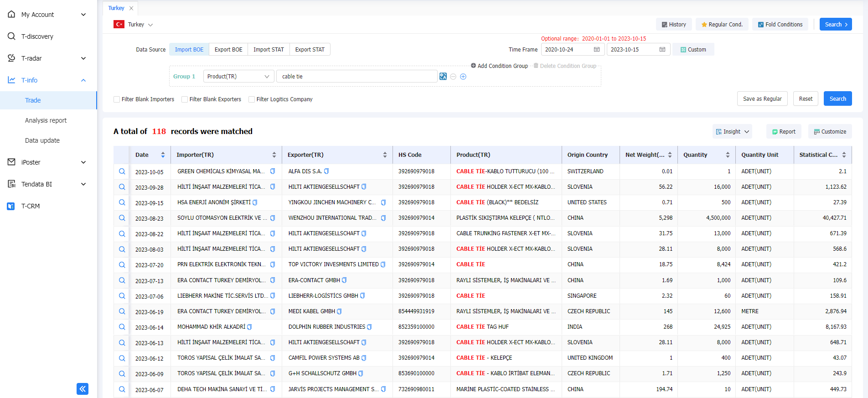868x398 pixels.
Task: Open the Product(TR) field dropdown
Action: coord(238,77)
